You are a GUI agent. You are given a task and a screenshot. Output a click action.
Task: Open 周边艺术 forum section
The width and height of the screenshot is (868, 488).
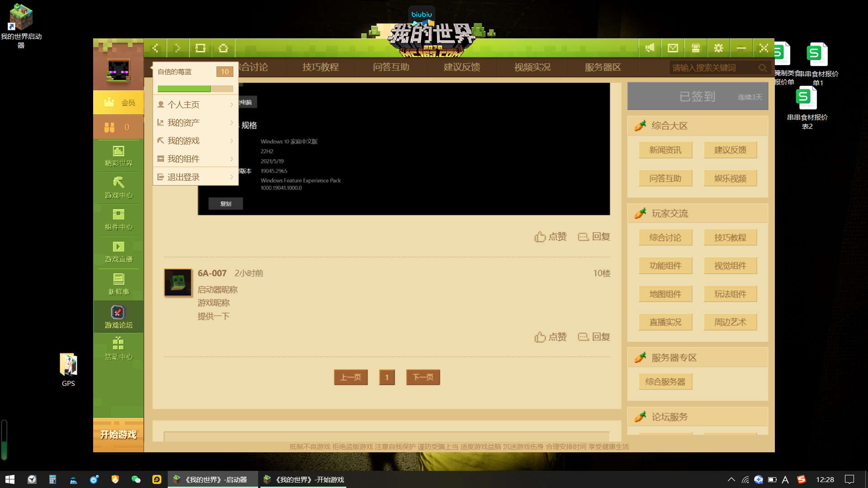click(730, 322)
